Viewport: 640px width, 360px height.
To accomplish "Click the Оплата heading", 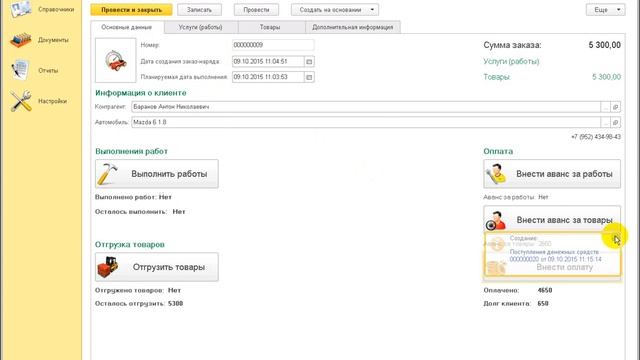I will (498, 151).
